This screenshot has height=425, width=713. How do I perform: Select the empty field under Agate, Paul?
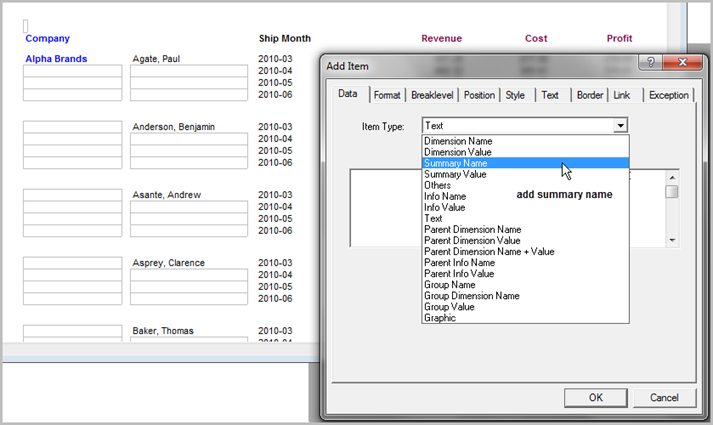tap(188, 71)
